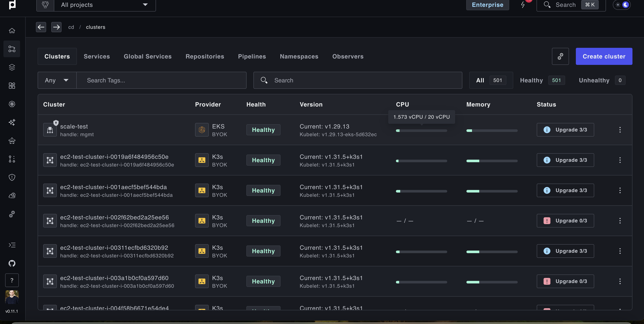644x324 pixels.
Task: Switch to the Repositories tab
Action: click(205, 57)
